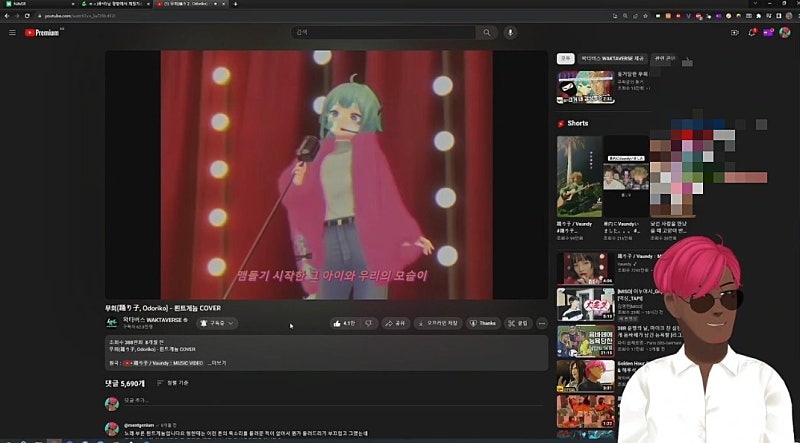
Task: Start voice search with the microphone icon
Action: point(510,33)
